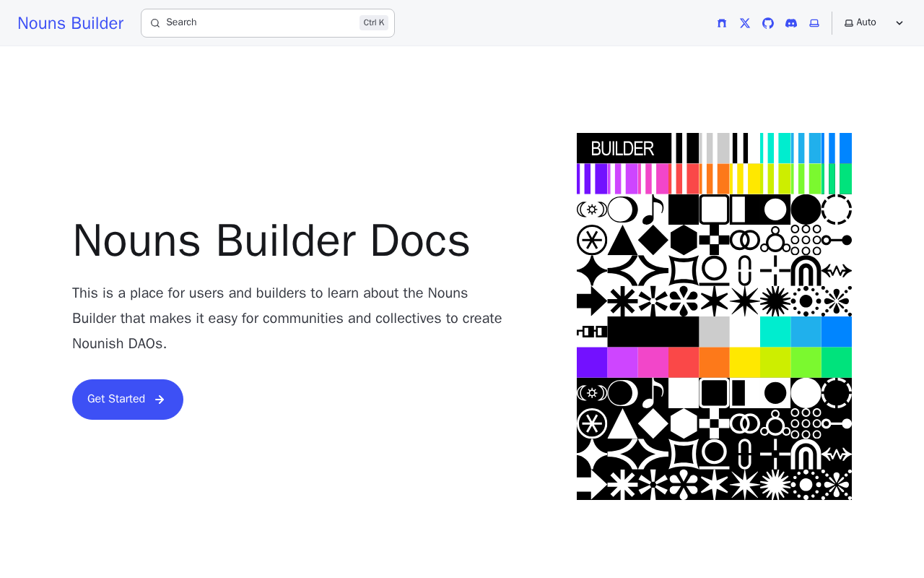
Task: Click the gray laptop icon beside Auto
Action: pyautogui.click(x=849, y=23)
